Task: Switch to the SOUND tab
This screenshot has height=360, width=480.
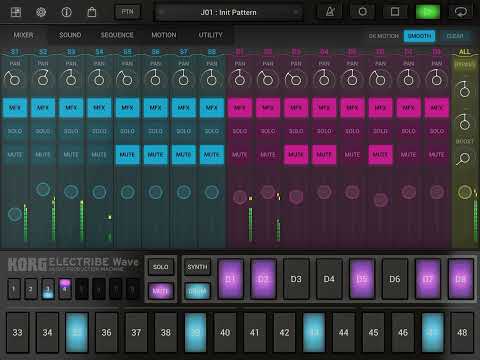Action: pos(70,35)
